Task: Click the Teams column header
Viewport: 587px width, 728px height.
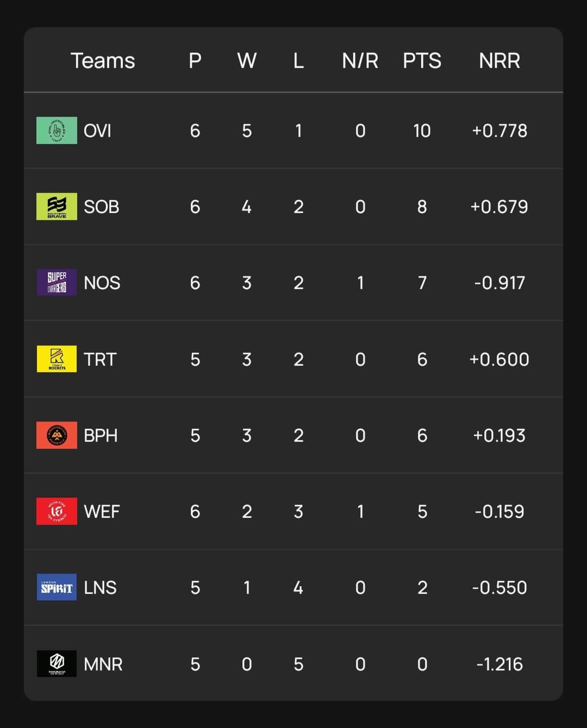Action: [x=103, y=61]
